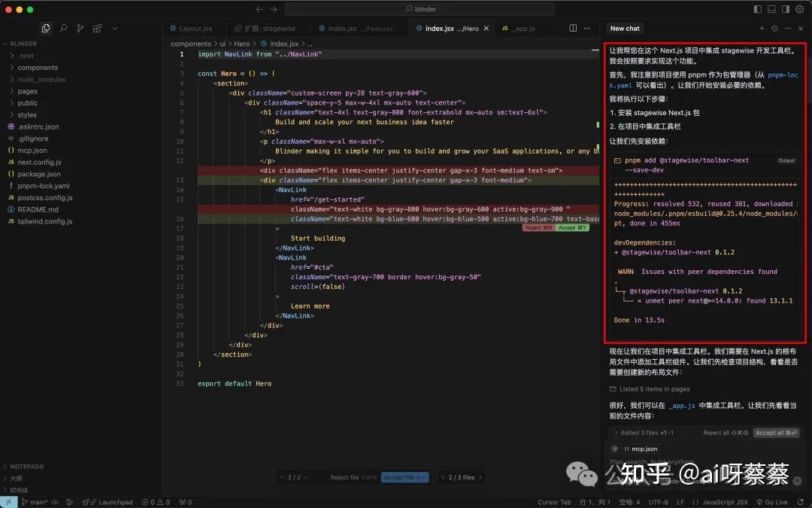Expand the node_modules folder

(41, 79)
